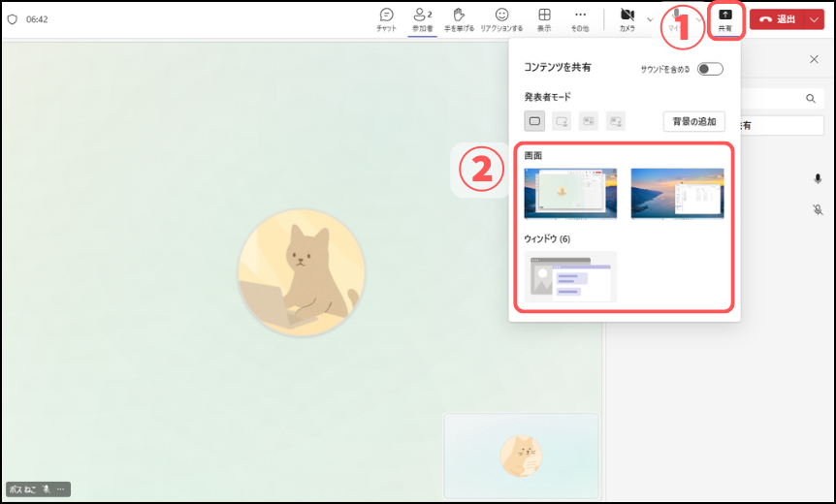
Task: Click the participant search magnifier icon
Action: tap(811, 99)
